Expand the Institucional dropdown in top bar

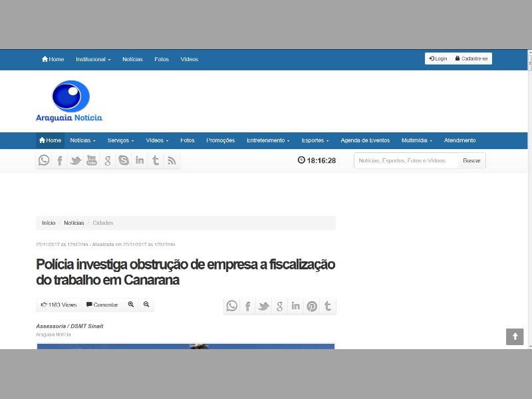(x=93, y=59)
